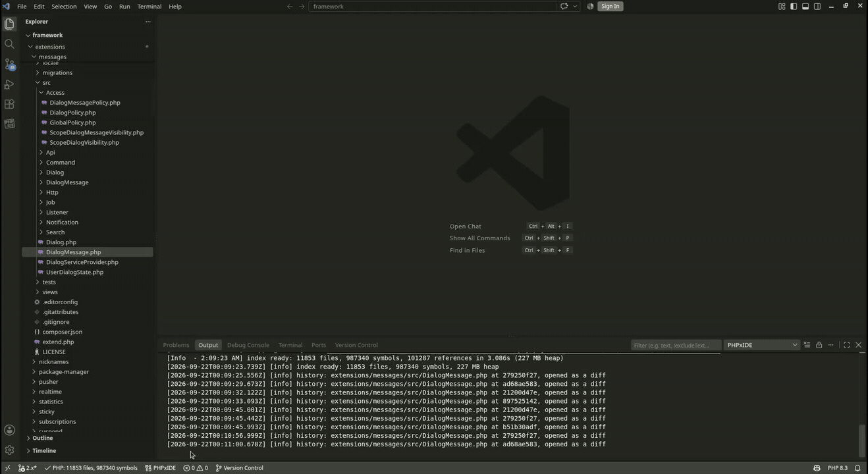The image size is (868, 474).
Task: Click the Sign In button
Action: tap(610, 7)
